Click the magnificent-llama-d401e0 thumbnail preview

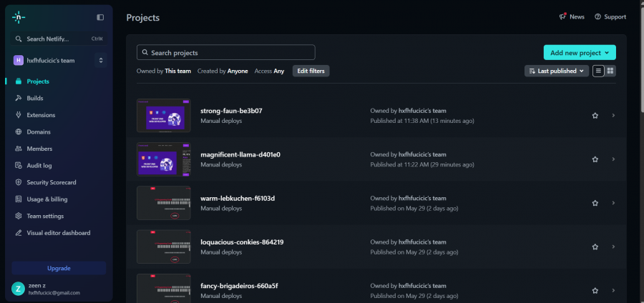(x=163, y=159)
